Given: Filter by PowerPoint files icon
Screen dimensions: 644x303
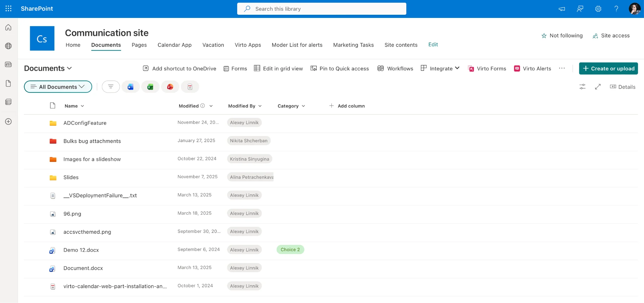Looking at the screenshot, I should [x=170, y=87].
